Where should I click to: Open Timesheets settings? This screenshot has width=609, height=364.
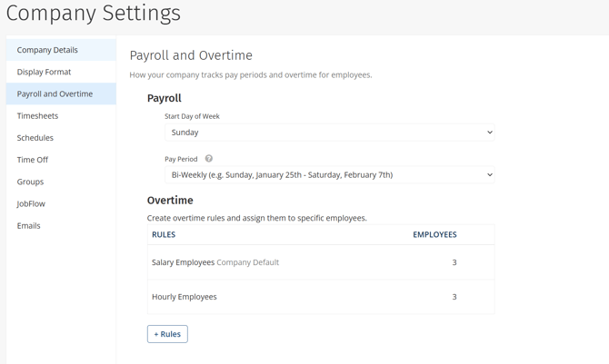pyautogui.click(x=37, y=116)
